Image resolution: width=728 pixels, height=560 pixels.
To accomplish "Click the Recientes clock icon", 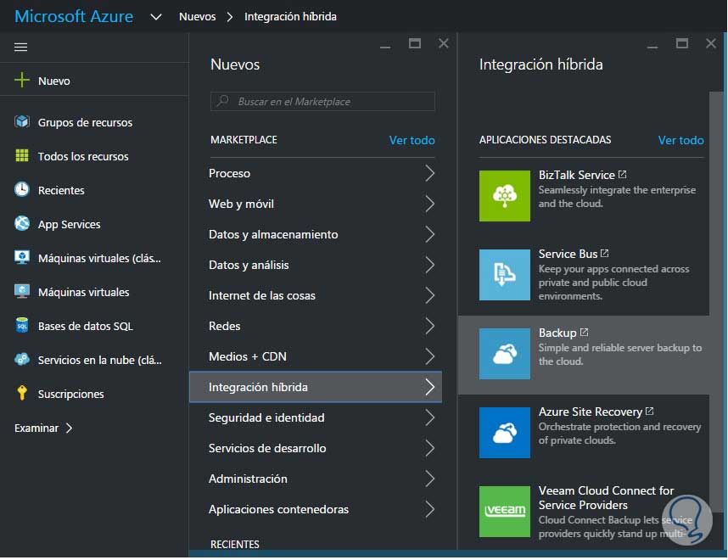I will coord(22,190).
